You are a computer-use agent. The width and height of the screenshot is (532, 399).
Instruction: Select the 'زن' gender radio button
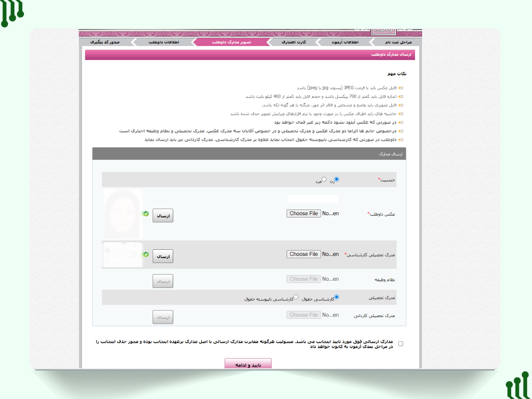(337, 179)
